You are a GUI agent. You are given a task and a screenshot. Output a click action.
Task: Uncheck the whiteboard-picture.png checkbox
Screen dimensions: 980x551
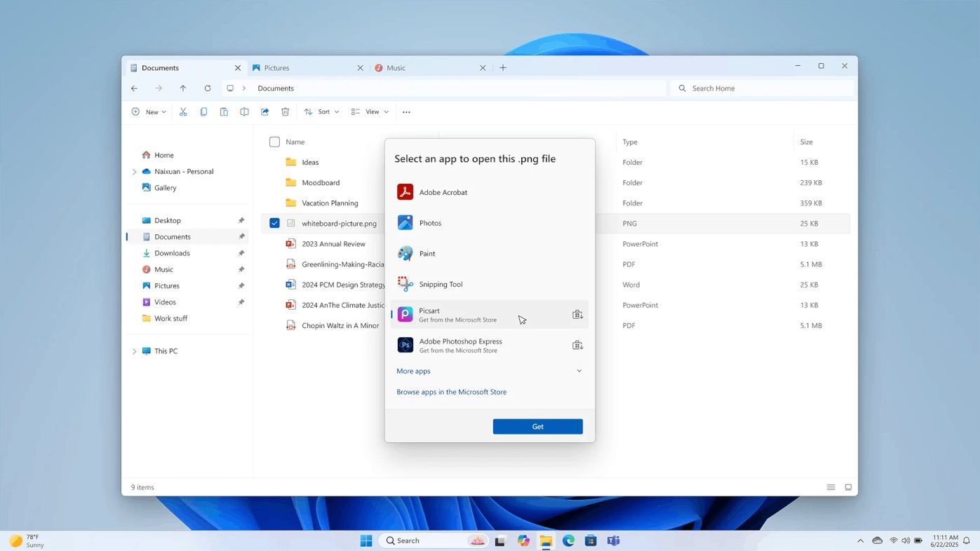click(274, 223)
